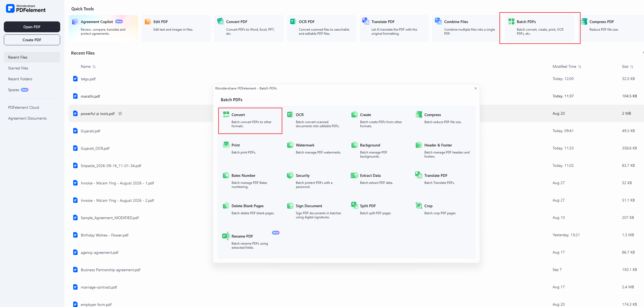The image size is (644, 307).
Task: Select the batch Compress icon
Action: click(419, 114)
